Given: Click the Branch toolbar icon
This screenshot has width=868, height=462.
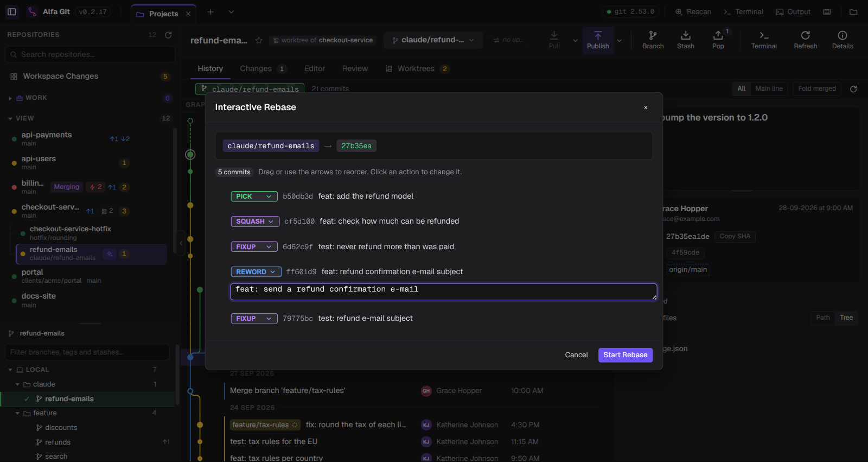Looking at the screenshot, I should tap(653, 40).
